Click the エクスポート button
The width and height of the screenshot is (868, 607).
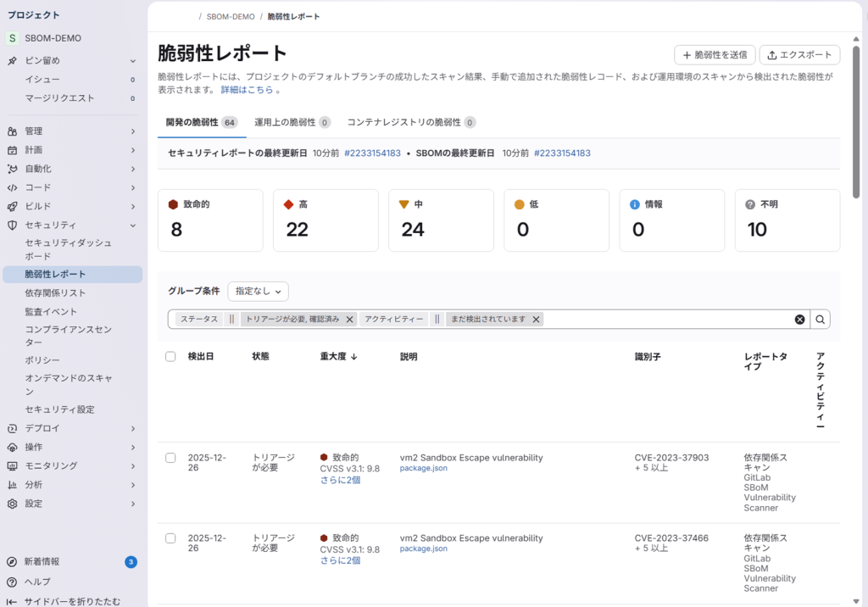pyautogui.click(x=799, y=55)
